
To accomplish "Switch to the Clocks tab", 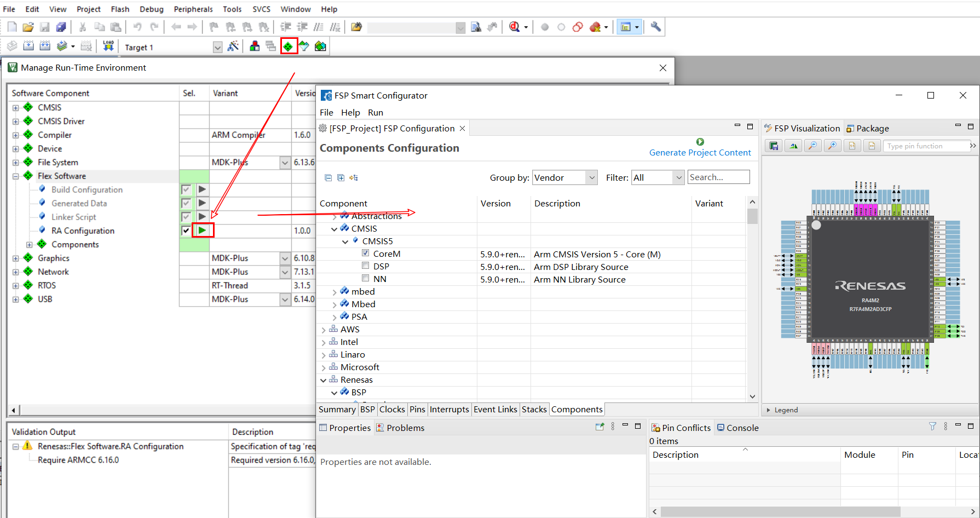I will click(x=392, y=410).
